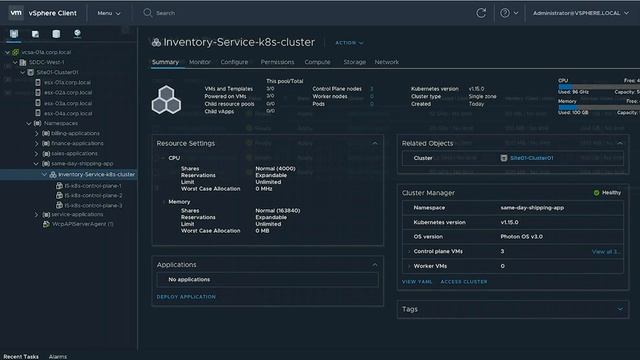
Task: Click the cluster icon beside the page title
Action: tap(156, 42)
